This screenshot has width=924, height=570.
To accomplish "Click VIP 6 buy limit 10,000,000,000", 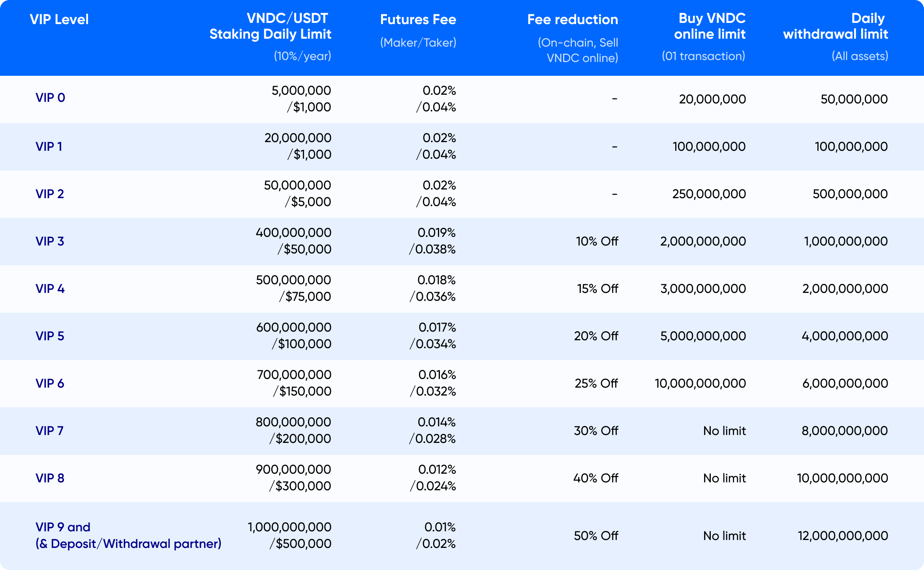I will tap(701, 383).
